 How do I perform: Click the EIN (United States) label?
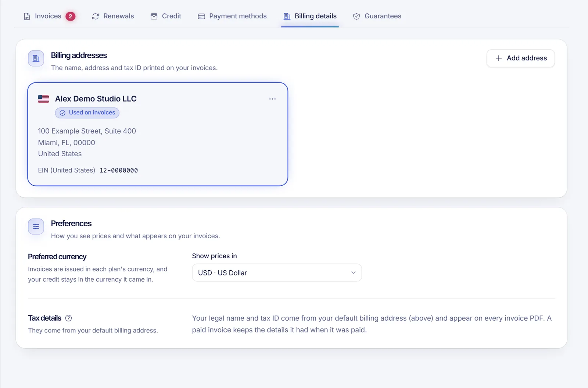pyautogui.click(x=67, y=170)
